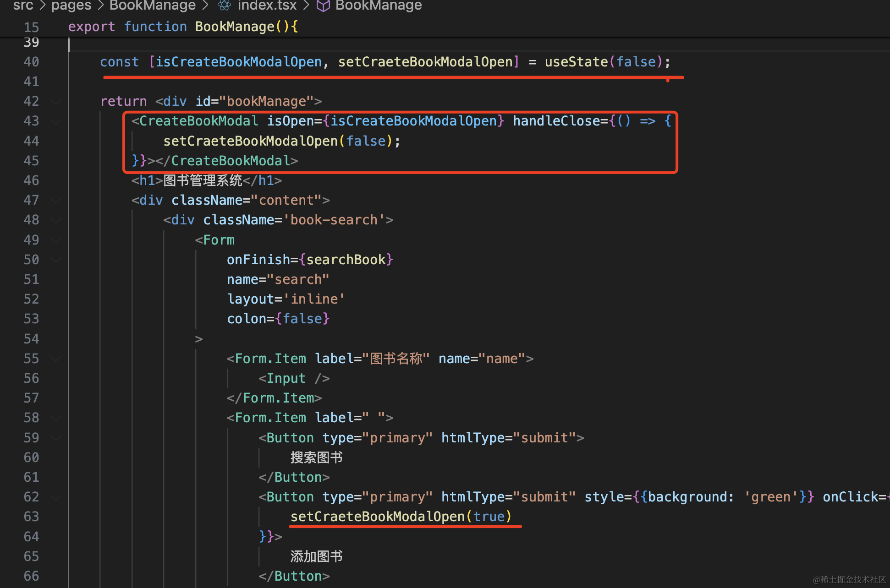Collapse the return block at line 42
The image size is (890, 588).
56,102
